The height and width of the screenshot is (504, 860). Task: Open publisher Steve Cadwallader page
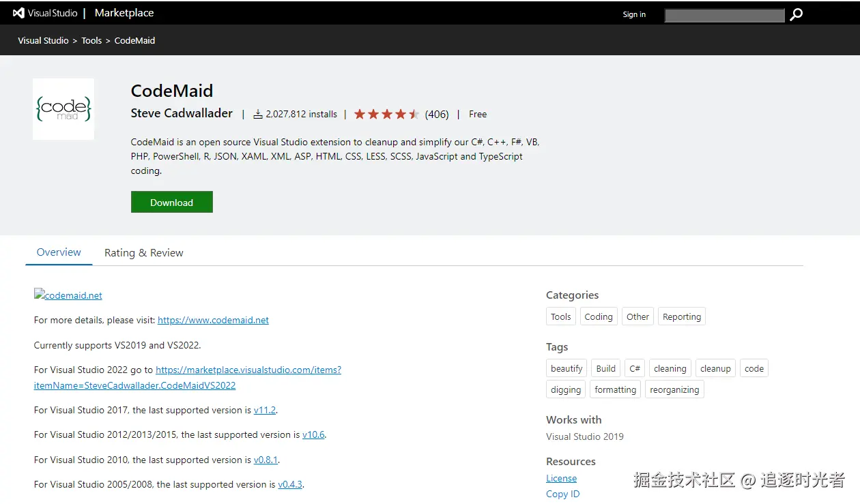182,113
